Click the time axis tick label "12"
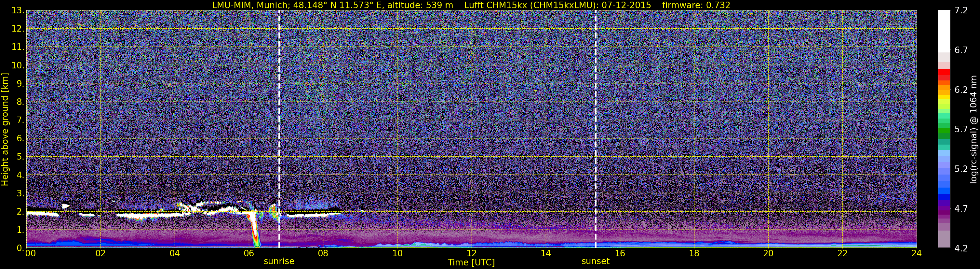The height and width of the screenshot is (269, 980). point(471,254)
